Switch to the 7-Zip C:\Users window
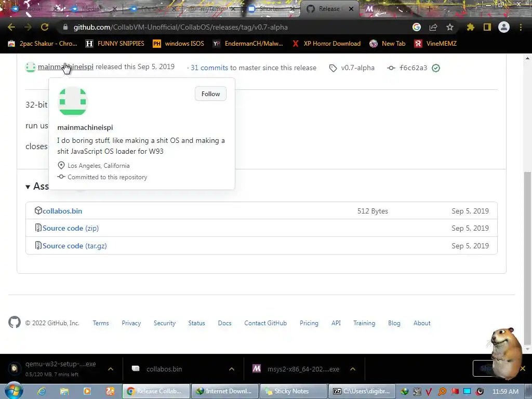Viewport: 532px width, 399px height. [362, 391]
